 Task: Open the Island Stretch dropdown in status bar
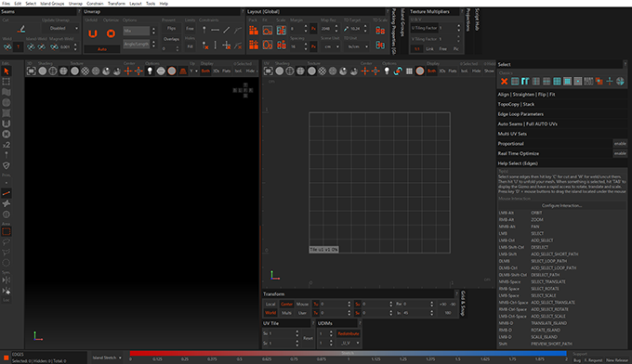(107, 357)
